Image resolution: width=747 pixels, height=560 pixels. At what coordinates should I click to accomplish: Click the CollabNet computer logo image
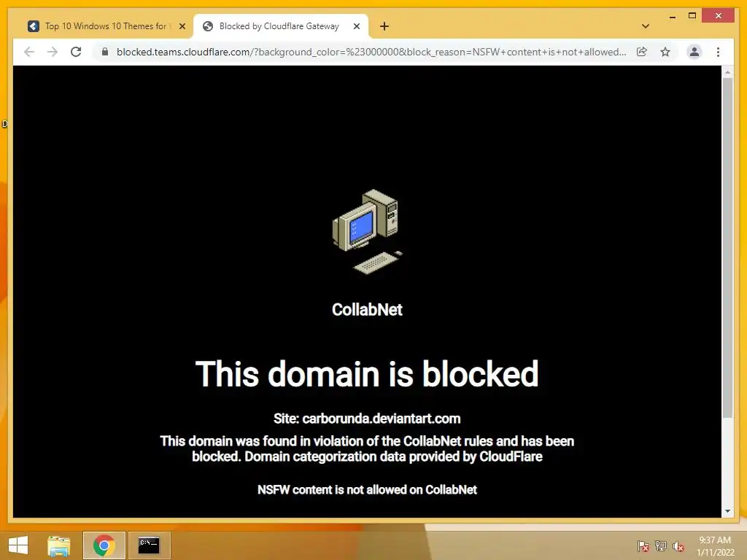tap(367, 232)
